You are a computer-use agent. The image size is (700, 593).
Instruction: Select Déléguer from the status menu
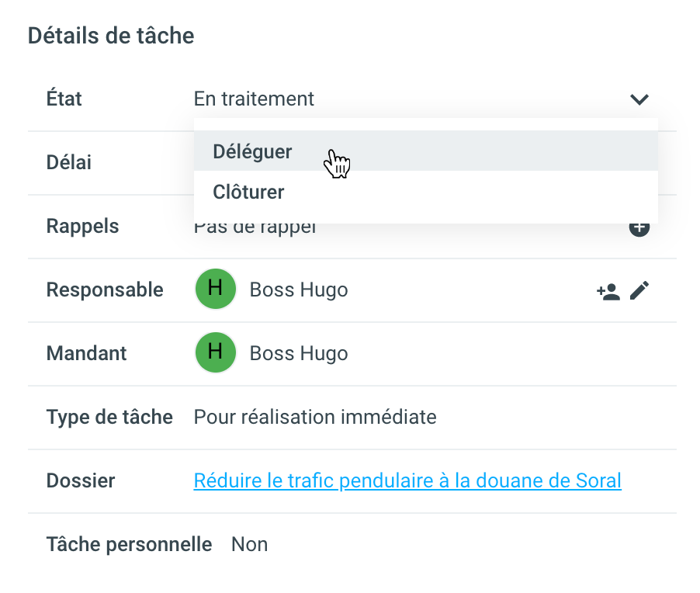click(252, 151)
